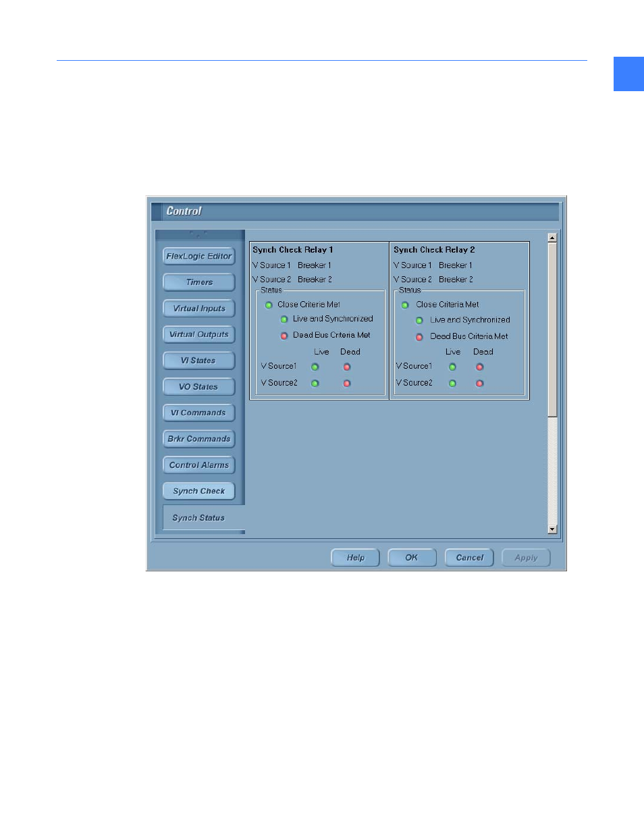The width and height of the screenshot is (644, 834).
Task: Click Relay 1 V Source2 Dead indicator
Action: pos(347,384)
